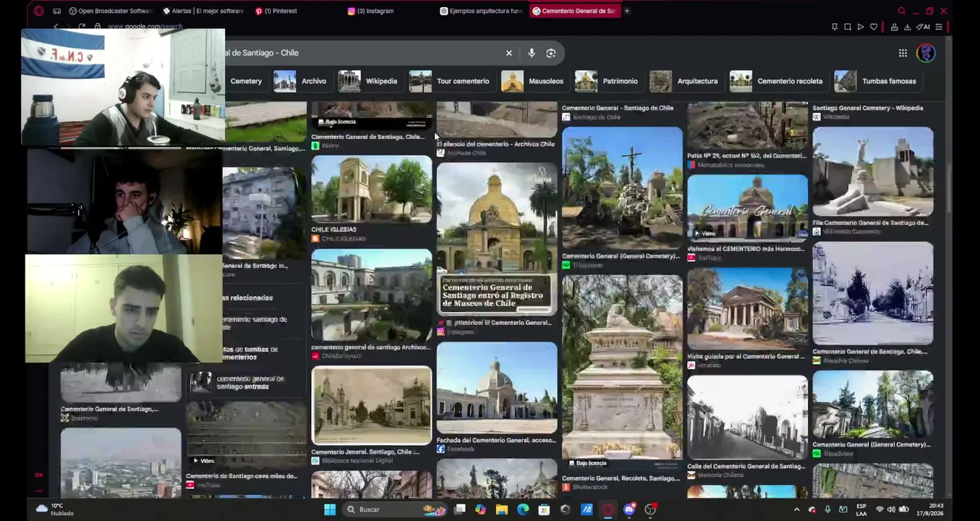
Task: Filter images by Tumbas famosas chip
Action: pos(877,81)
